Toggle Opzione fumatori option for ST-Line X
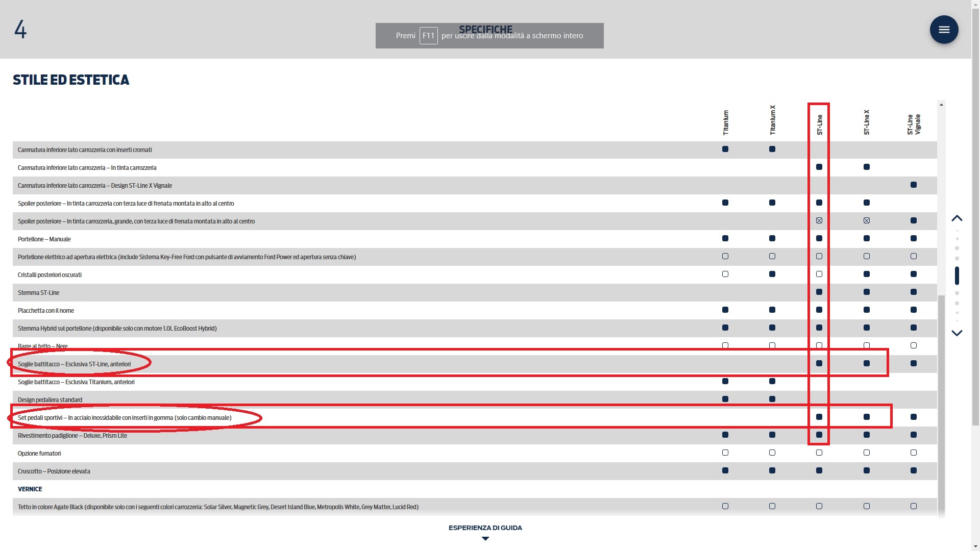The height and width of the screenshot is (551, 980). click(866, 453)
